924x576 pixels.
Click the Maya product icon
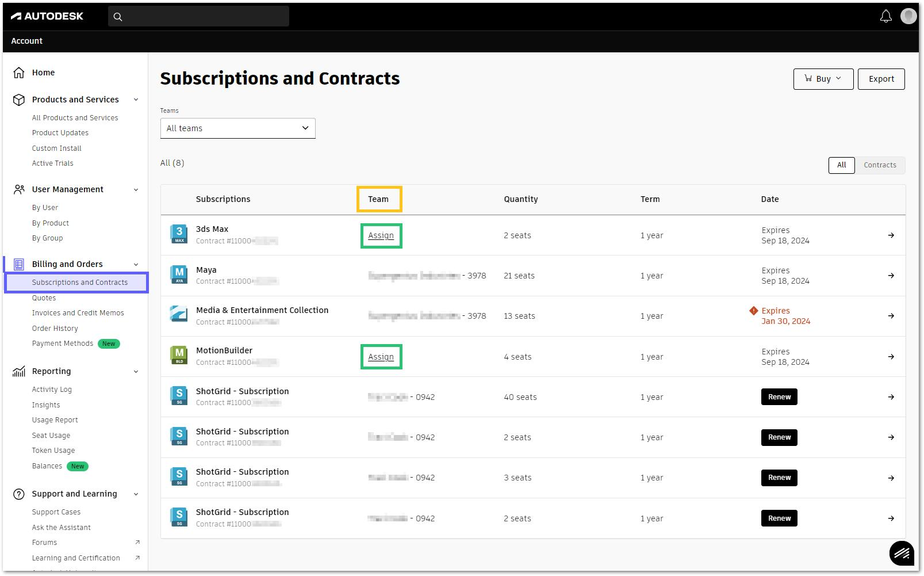[179, 274]
